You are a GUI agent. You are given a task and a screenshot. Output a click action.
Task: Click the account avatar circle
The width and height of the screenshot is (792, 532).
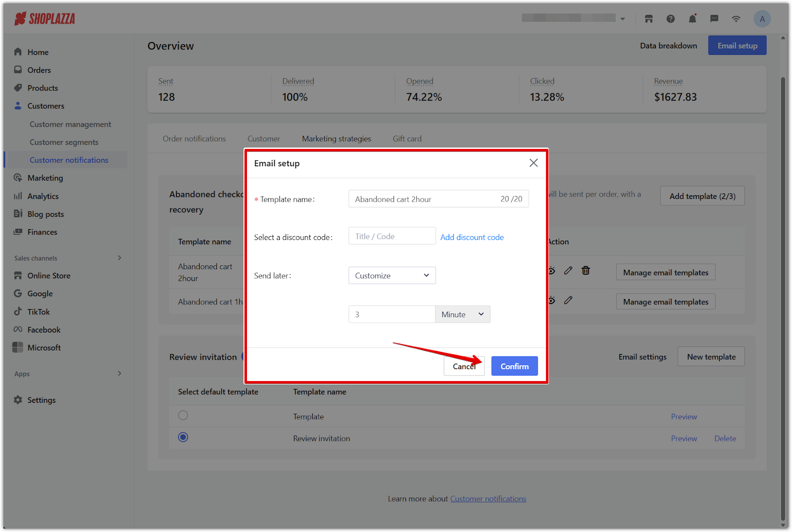pyautogui.click(x=762, y=18)
